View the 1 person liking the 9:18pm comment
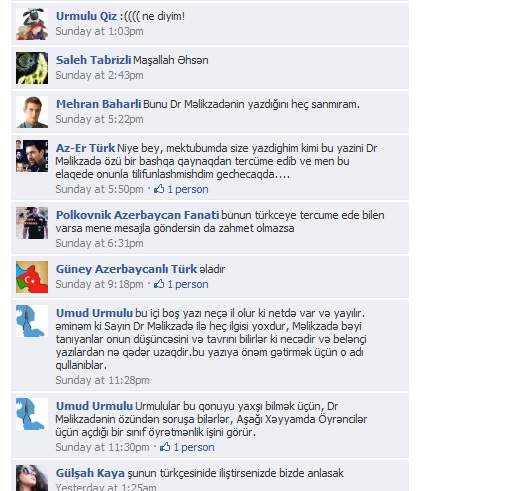The height and width of the screenshot is (491, 509). click(188, 284)
